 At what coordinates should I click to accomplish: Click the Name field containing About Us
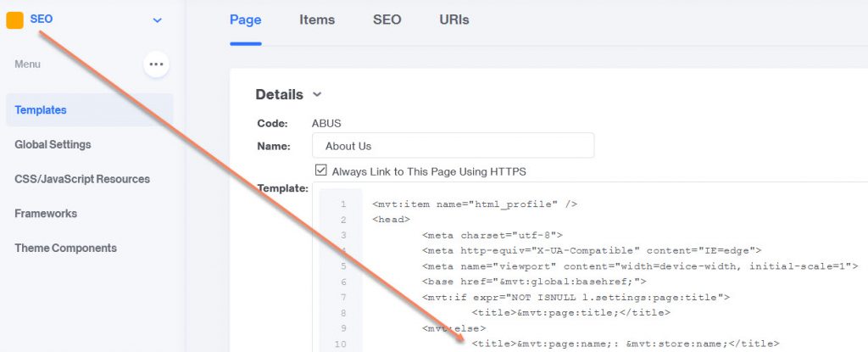coord(453,146)
